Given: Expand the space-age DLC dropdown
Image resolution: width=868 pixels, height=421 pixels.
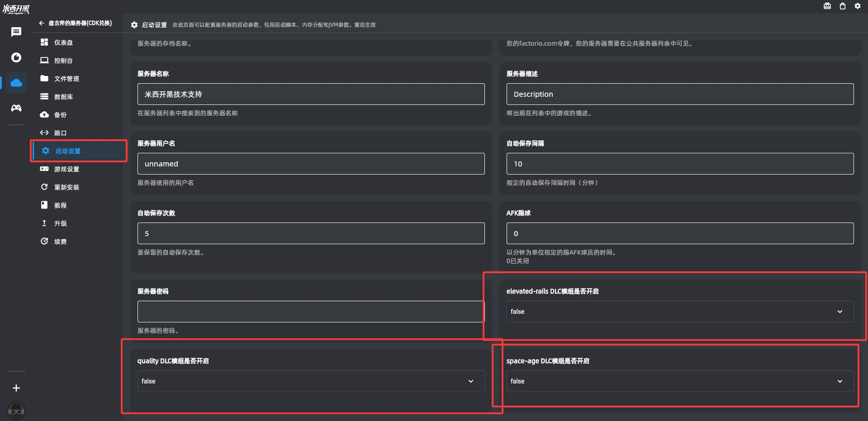Looking at the screenshot, I should pos(679,381).
